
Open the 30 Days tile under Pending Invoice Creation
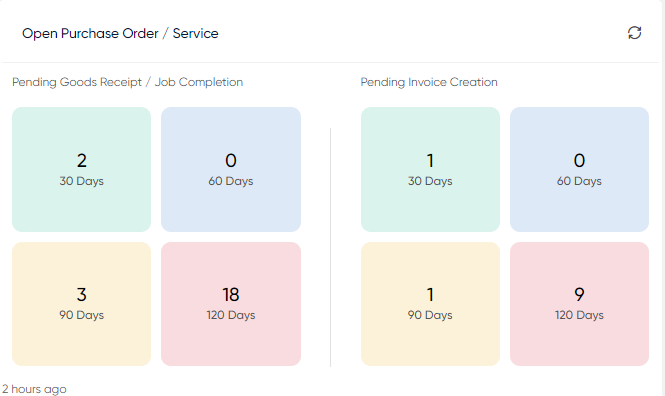[x=430, y=169]
